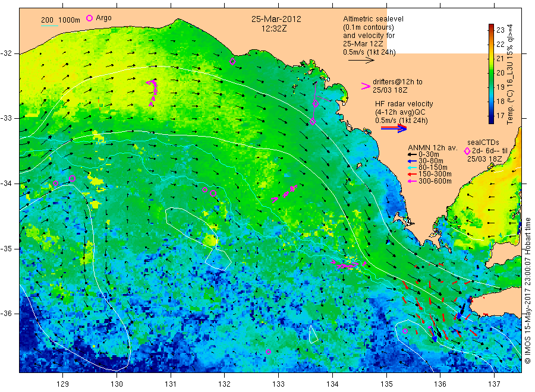
Task: Click the 'ANMN 12h av.' legend heading
Action: (x=433, y=148)
